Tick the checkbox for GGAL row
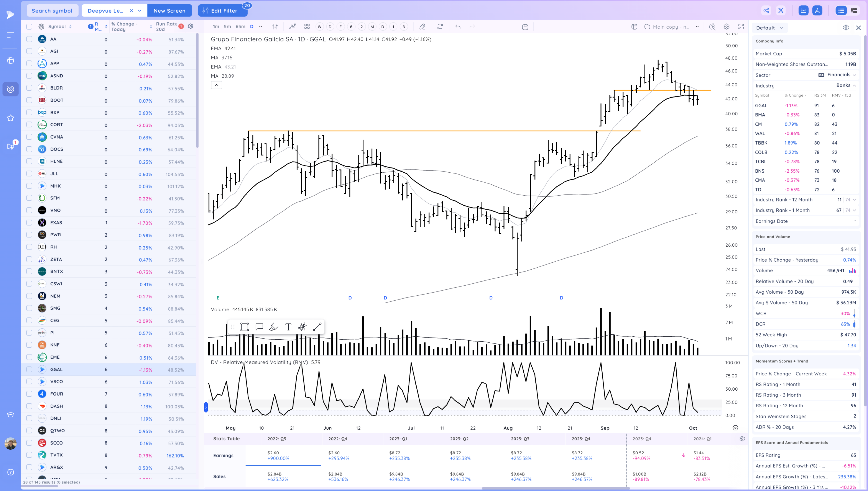 [x=29, y=369]
